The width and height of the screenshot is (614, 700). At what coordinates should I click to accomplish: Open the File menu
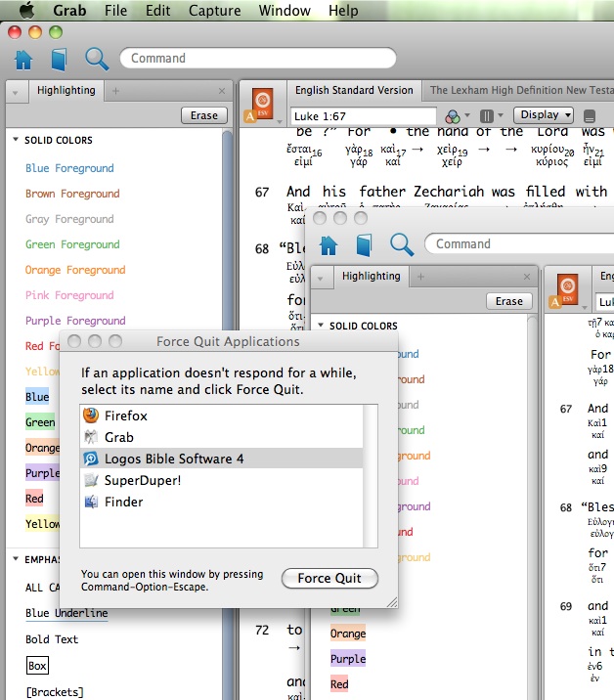115,11
